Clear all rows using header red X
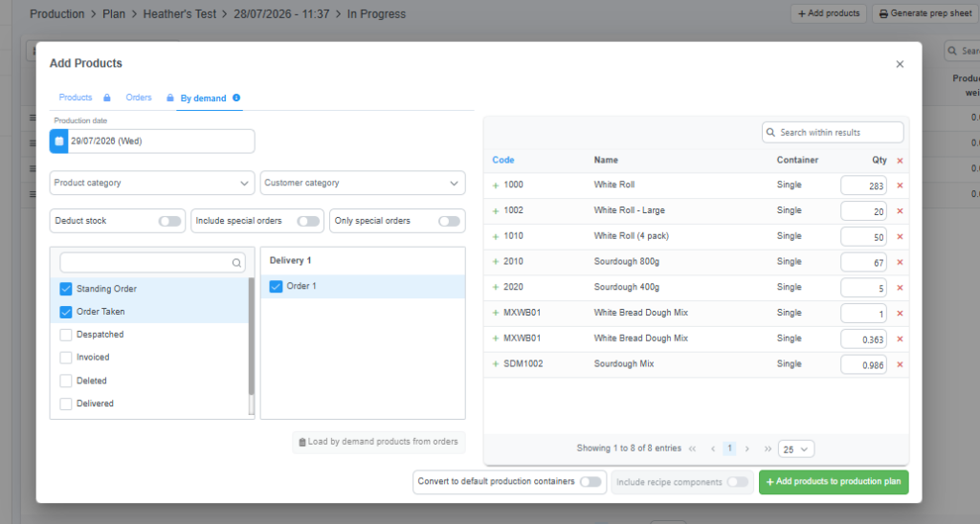 click(900, 161)
